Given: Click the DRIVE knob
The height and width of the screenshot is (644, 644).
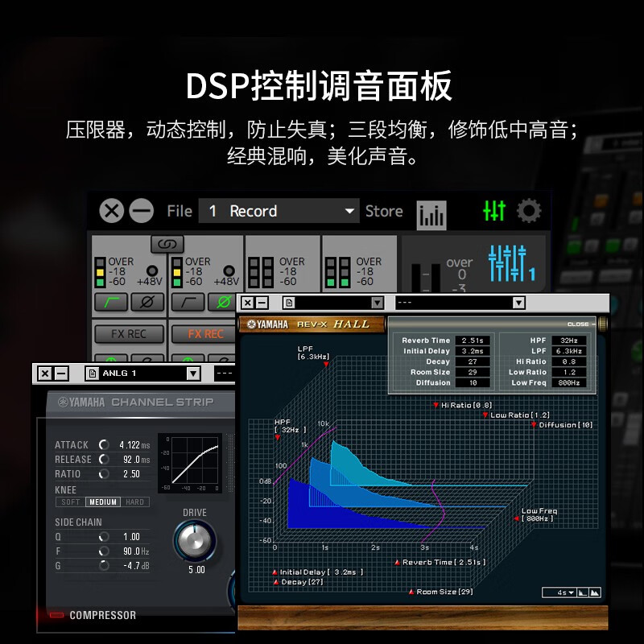Looking at the screenshot, I should (196, 540).
